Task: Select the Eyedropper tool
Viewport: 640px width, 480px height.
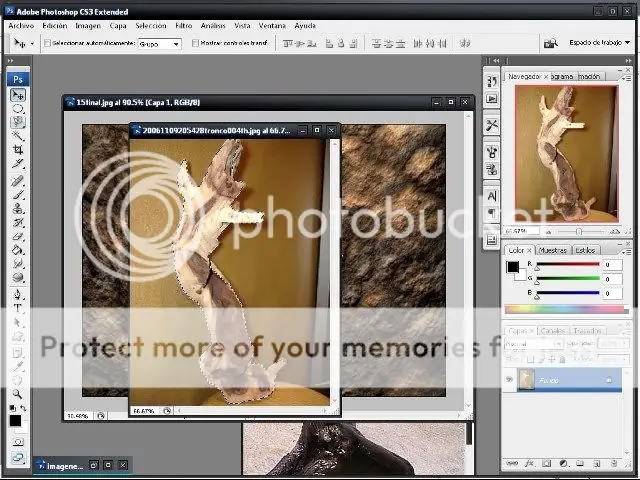Action: [x=18, y=367]
